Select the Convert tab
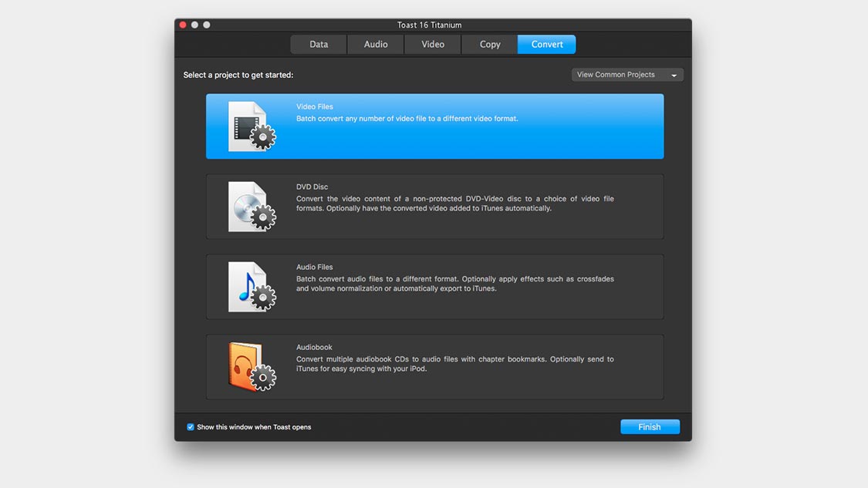868x488 pixels. (546, 44)
